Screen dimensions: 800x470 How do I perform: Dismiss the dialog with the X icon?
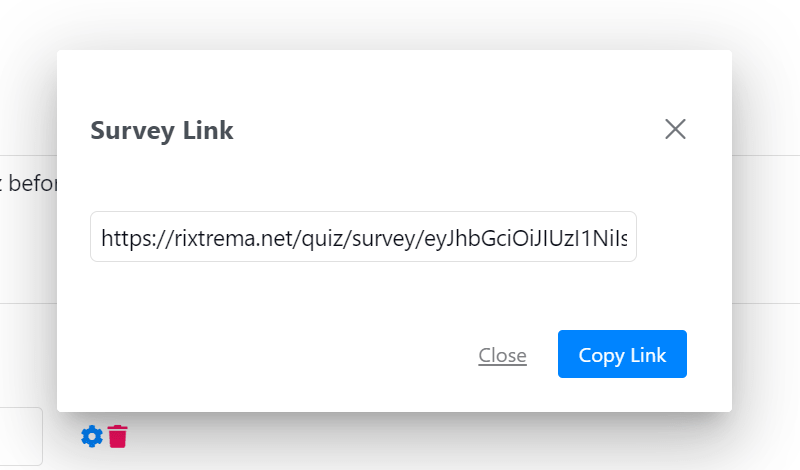[x=675, y=129]
